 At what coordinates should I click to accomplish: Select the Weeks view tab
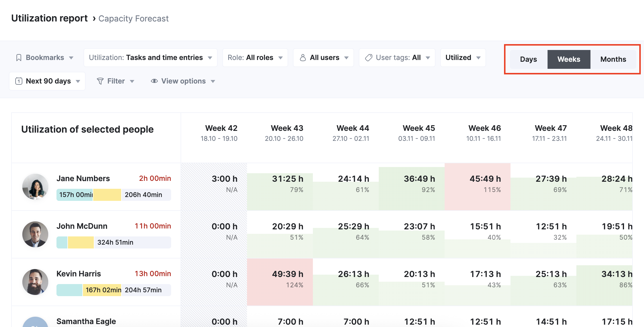(569, 59)
